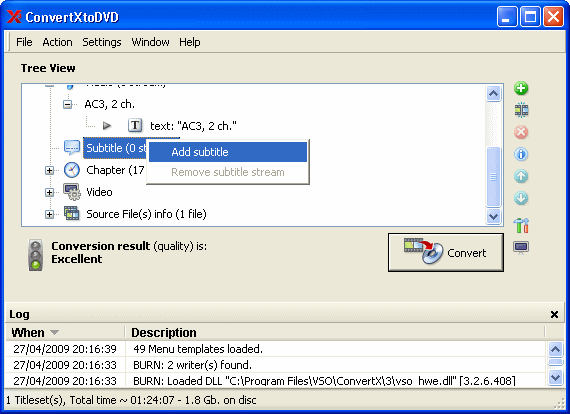Click the 20:16:39 timestamp cell

coord(65,349)
